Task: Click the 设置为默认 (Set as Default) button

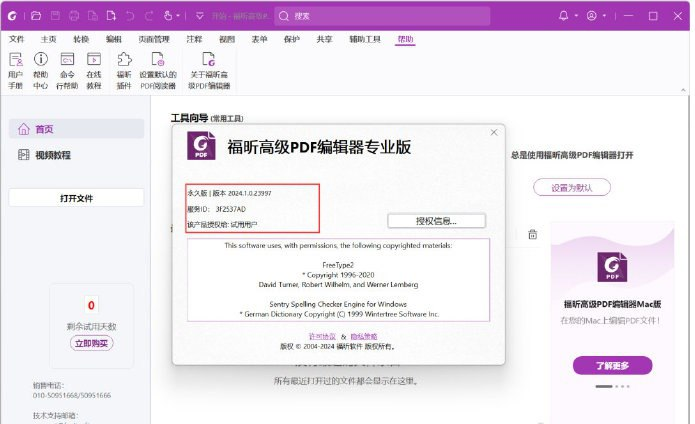Action: 572,188
